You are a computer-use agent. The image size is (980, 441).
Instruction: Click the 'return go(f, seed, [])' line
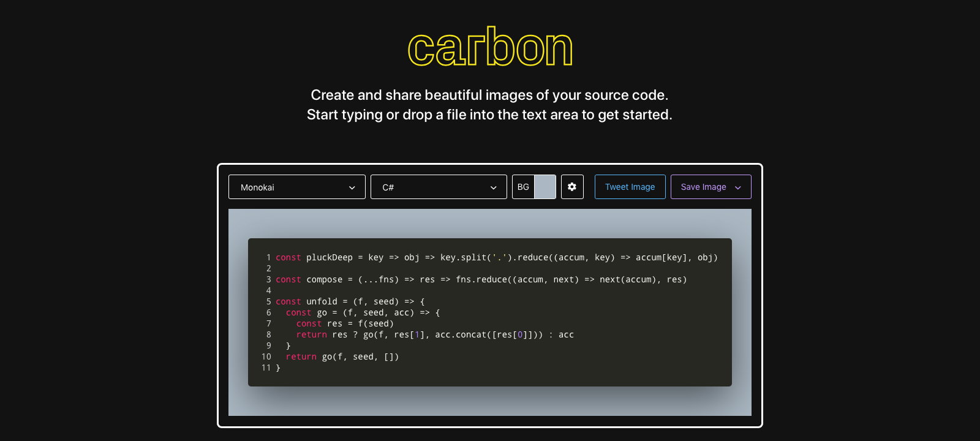pos(342,356)
